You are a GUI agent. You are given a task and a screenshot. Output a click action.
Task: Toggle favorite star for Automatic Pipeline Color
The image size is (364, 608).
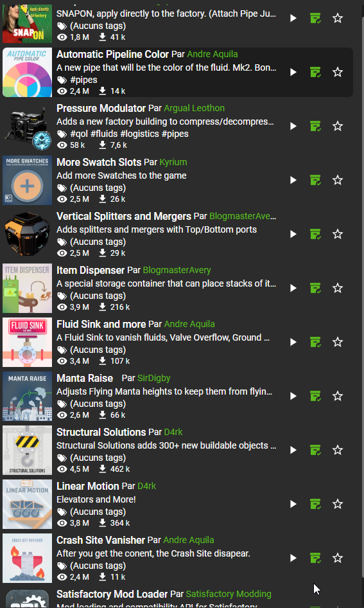click(x=338, y=72)
